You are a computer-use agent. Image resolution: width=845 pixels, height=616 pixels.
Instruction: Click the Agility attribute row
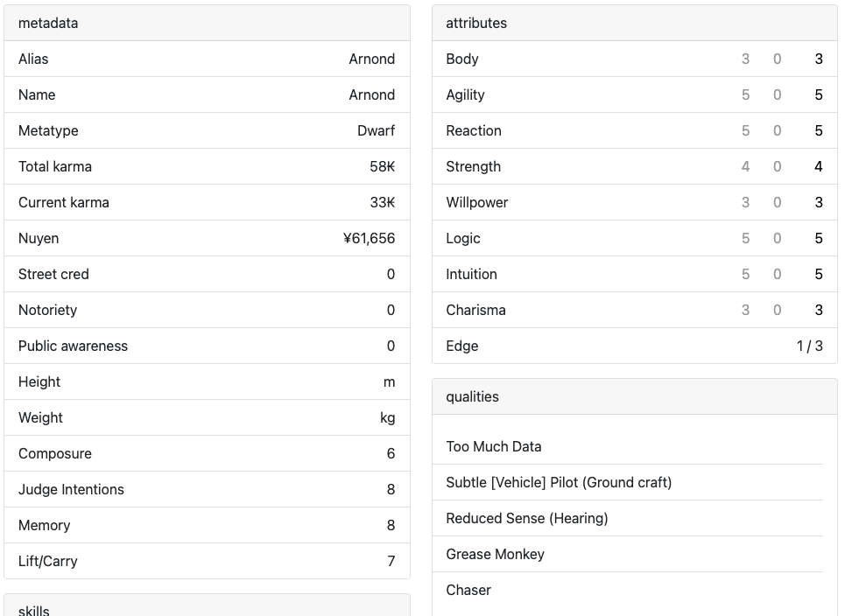634,94
